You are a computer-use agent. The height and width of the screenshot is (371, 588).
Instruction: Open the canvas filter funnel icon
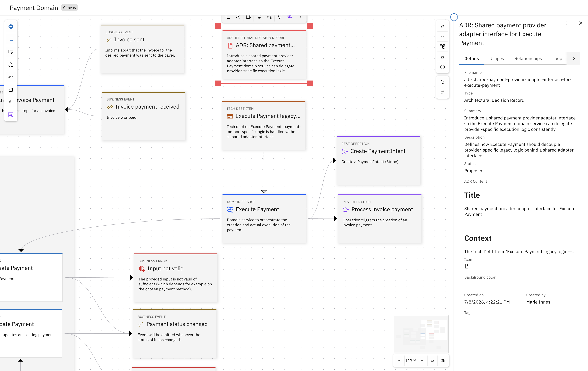pos(442,36)
